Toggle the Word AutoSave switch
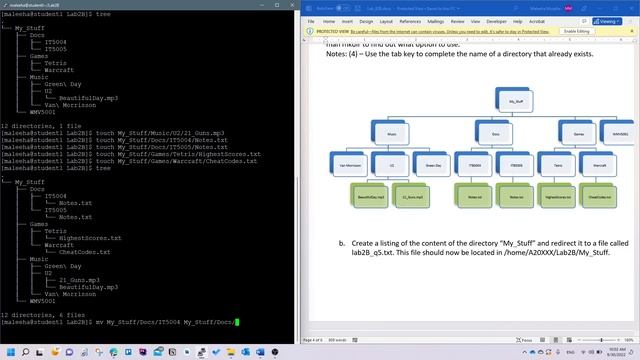640x360 pixels. pyautogui.click(x=342, y=8)
